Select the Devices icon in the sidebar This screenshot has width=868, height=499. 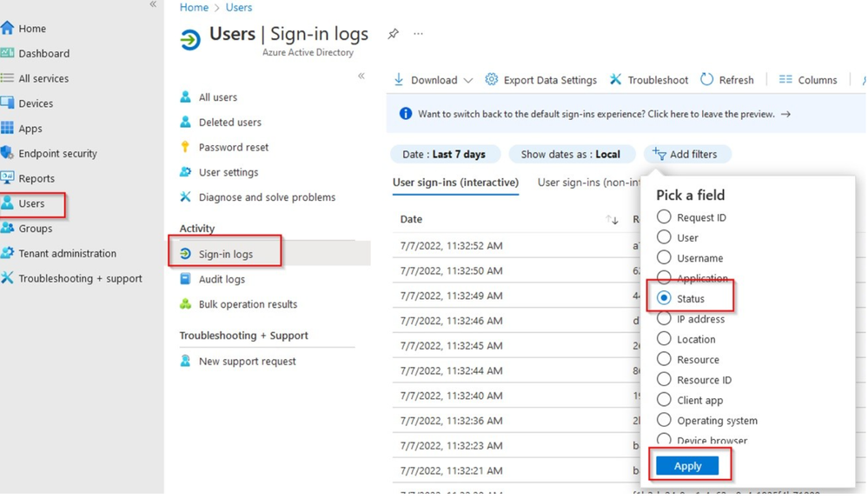(7, 103)
